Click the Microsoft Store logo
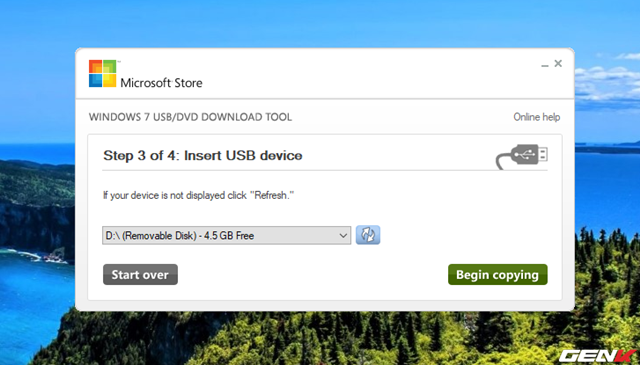This screenshot has width=640, height=365. pos(146,74)
